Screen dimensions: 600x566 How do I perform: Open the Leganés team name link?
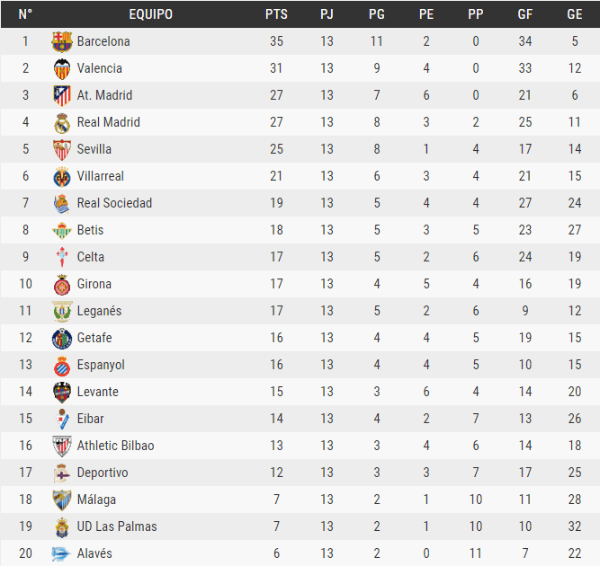click(99, 311)
